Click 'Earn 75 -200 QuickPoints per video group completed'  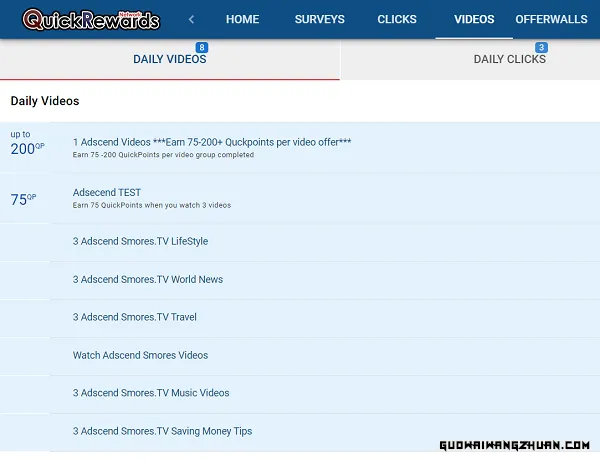pyautogui.click(x=163, y=155)
